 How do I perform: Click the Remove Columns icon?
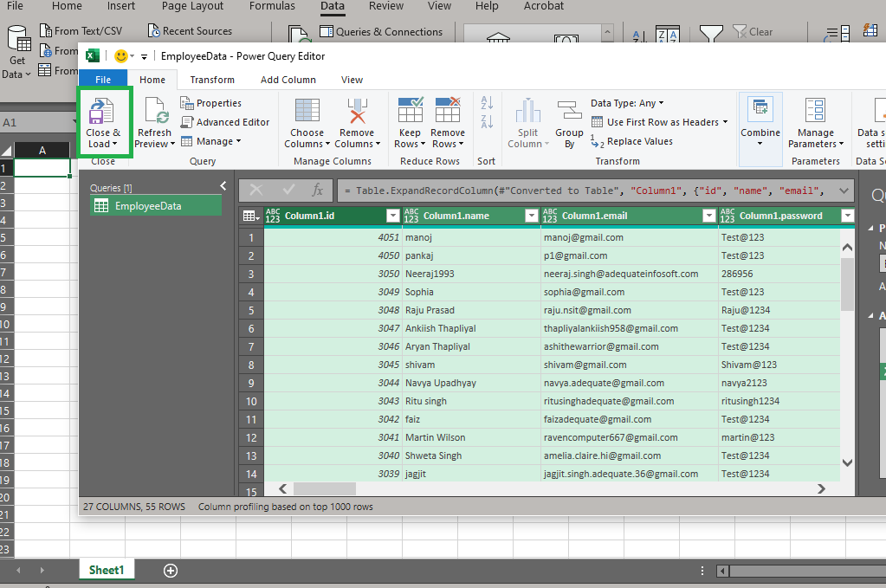coord(357,110)
